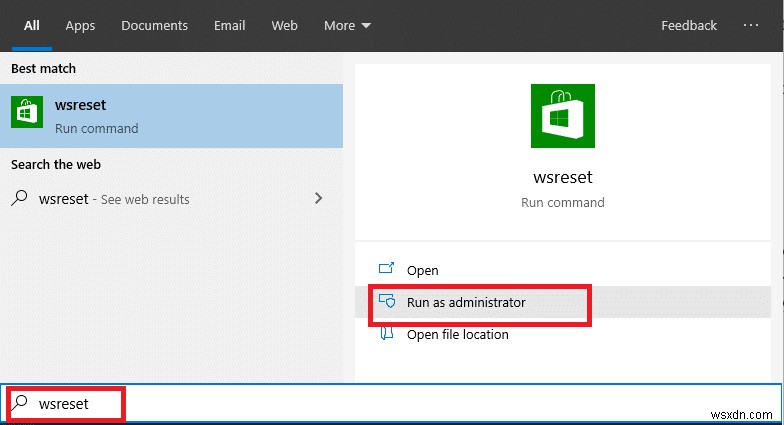
Task: Choose Open file location
Action: pyautogui.click(x=457, y=334)
